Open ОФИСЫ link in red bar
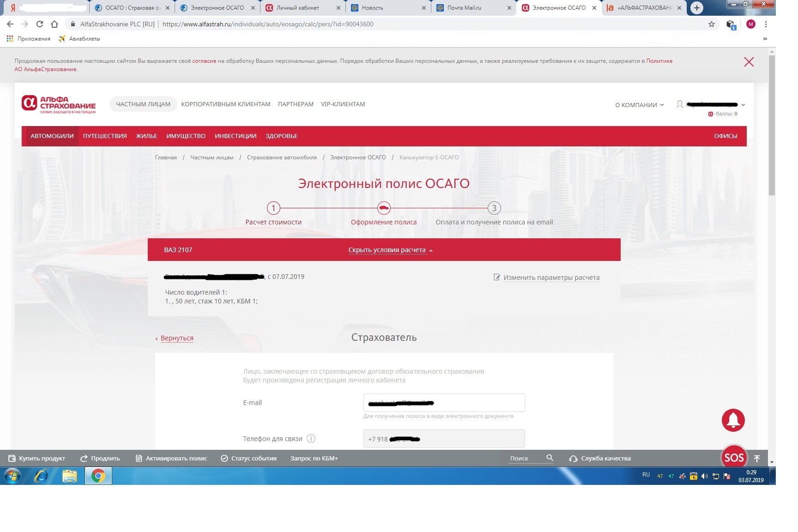This screenshot has height=532, width=798. pyautogui.click(x=725, y=136)
